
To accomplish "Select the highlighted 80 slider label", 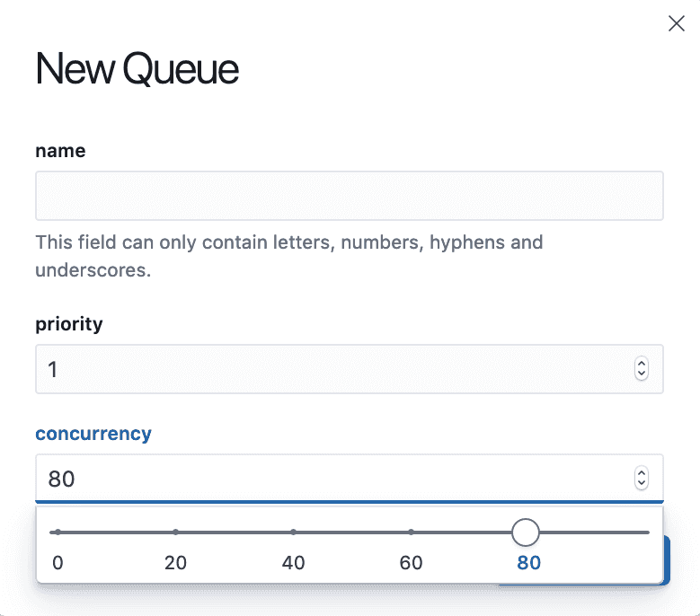I will click(528, 563).
